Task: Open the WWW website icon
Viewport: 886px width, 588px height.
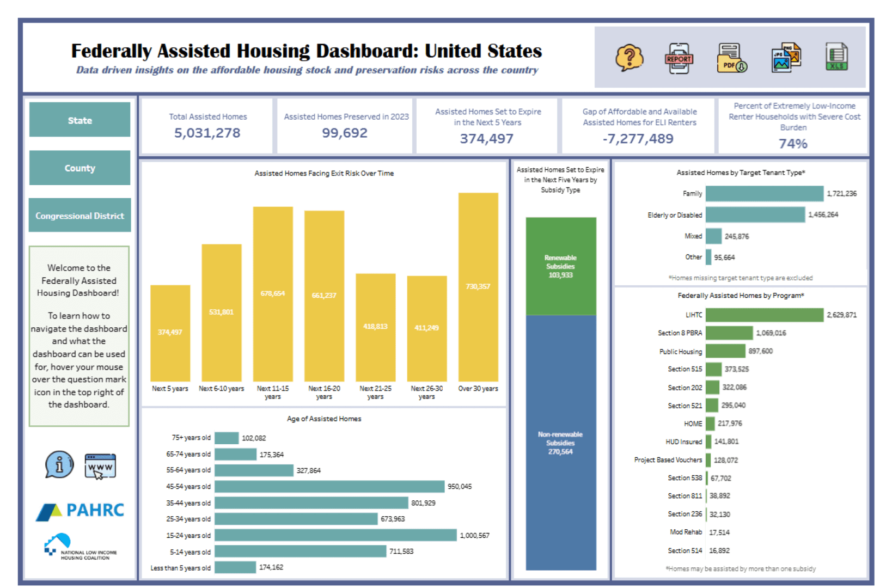Action: point(100,466)
